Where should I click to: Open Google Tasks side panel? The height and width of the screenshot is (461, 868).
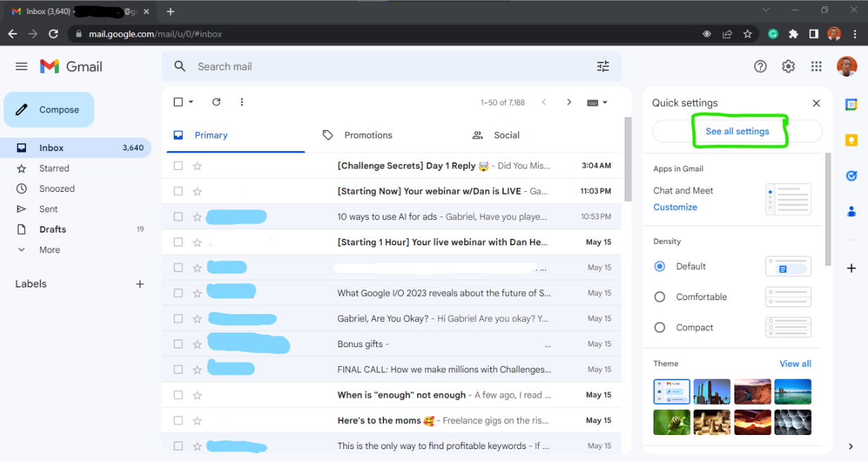pyautogui.click(x=851, y=176)
